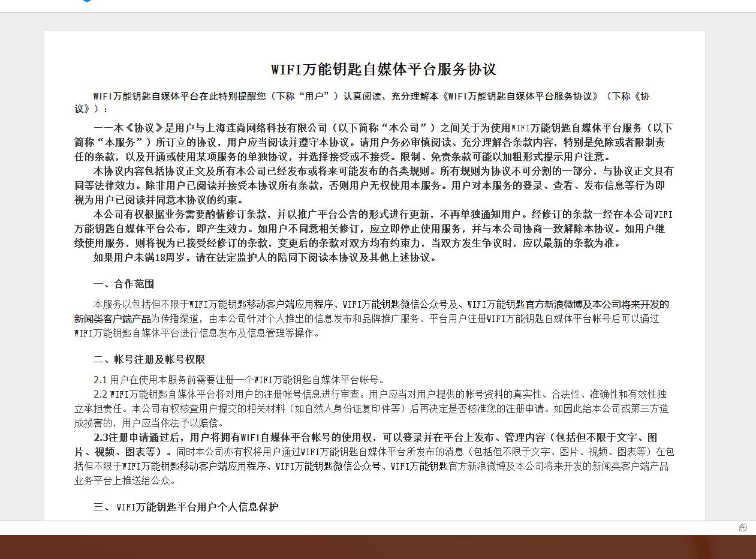Click the blue circular logo at top
The width and height of the screenshot is (756, 559).
86,1
